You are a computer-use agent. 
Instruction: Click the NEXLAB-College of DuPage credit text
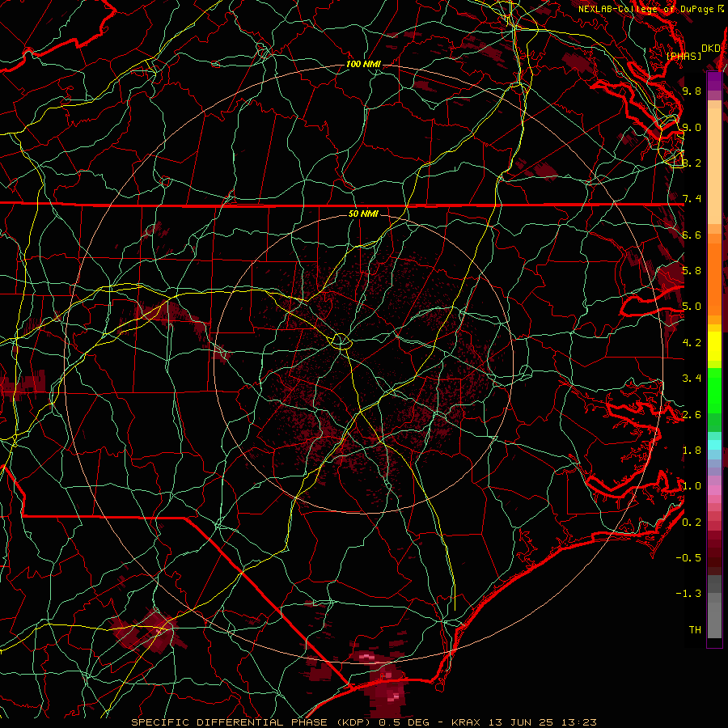(x=647, y=9)
